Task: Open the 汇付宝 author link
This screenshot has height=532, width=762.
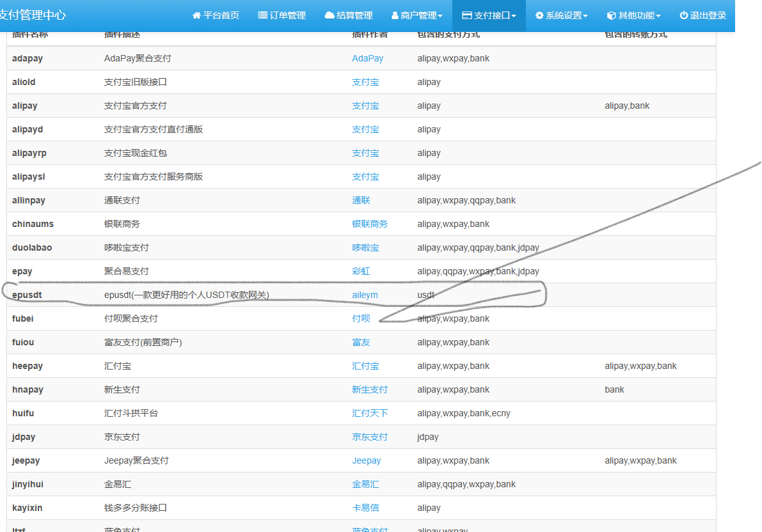Action: [365, 366]
